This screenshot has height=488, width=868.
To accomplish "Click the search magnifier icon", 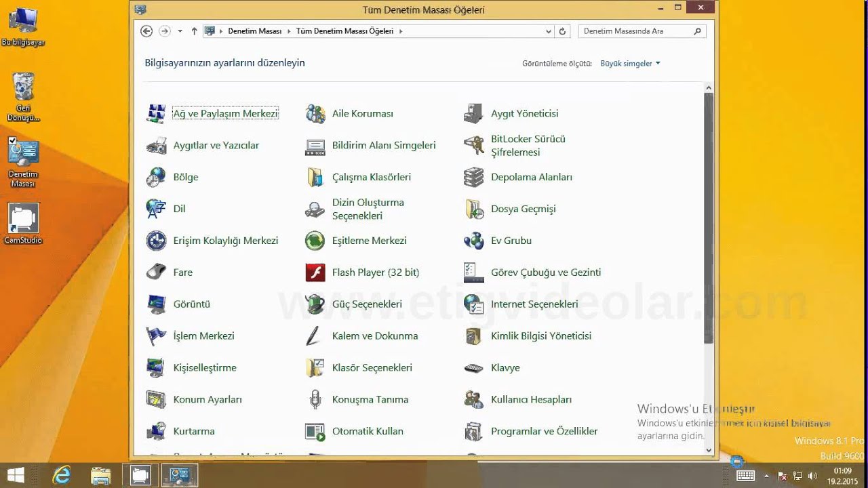I will (698, 31).
